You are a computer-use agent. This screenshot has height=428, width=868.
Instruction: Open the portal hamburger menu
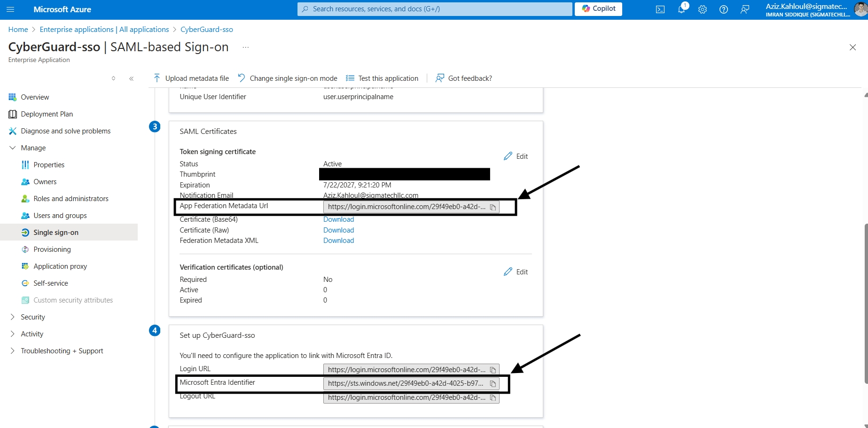[x=10, y=9]
